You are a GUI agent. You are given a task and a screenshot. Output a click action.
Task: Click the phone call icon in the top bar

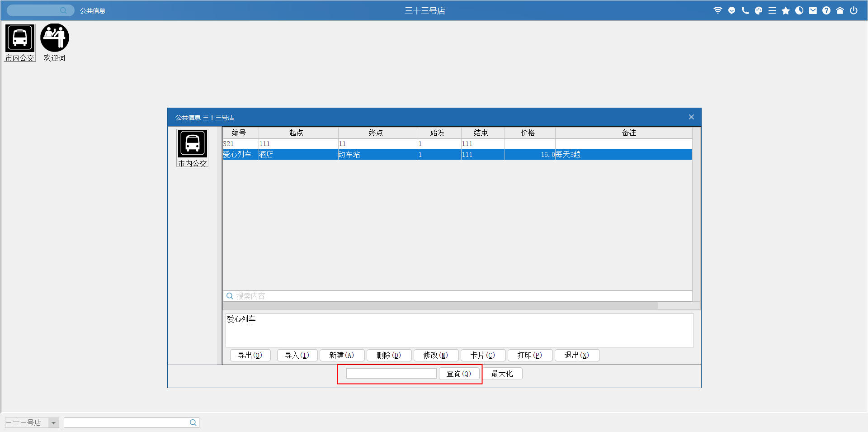(x=745, y=10)
